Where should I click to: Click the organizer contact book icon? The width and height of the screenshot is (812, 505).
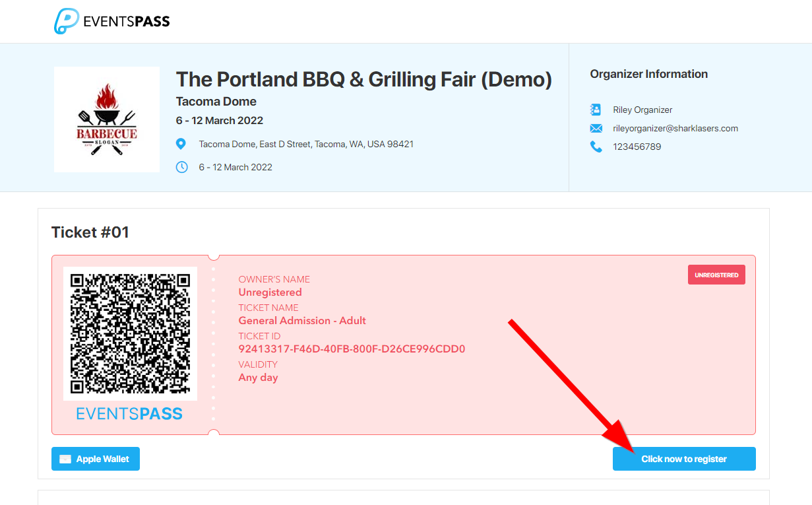click(x=596, y=110)
